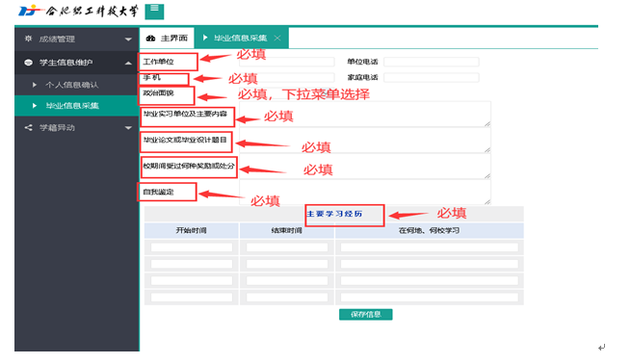
Task: Click the 工作单位 label
Action: tap(159, 62)
